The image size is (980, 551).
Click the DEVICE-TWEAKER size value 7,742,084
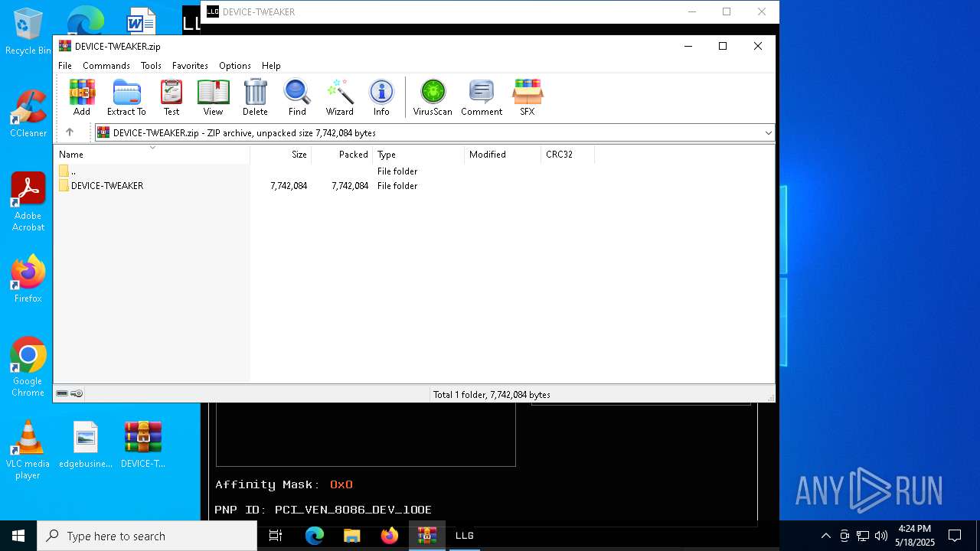[289, 186]
